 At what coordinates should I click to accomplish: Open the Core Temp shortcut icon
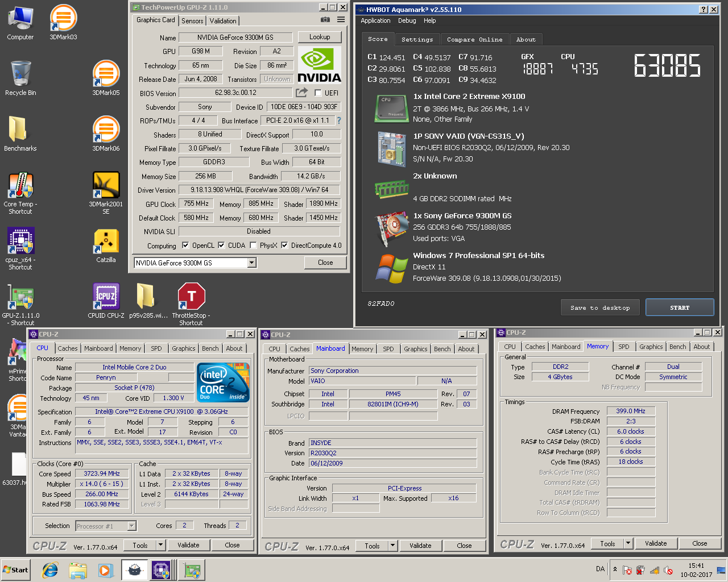tap(20, 193)
